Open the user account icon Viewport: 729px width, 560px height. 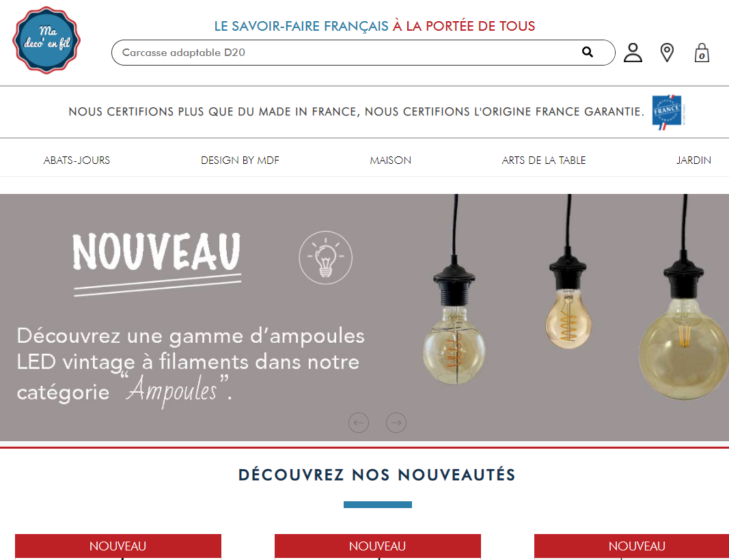pos(633,53)
